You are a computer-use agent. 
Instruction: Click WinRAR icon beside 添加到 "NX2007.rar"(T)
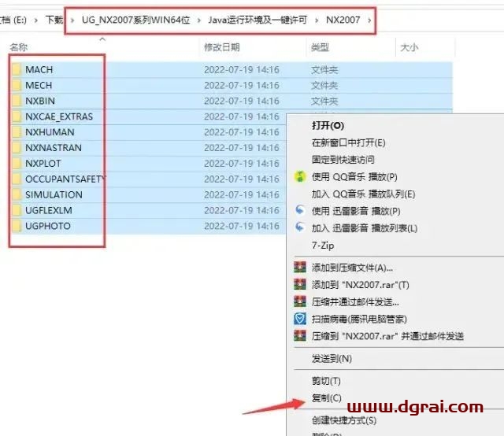click(300, 284)
